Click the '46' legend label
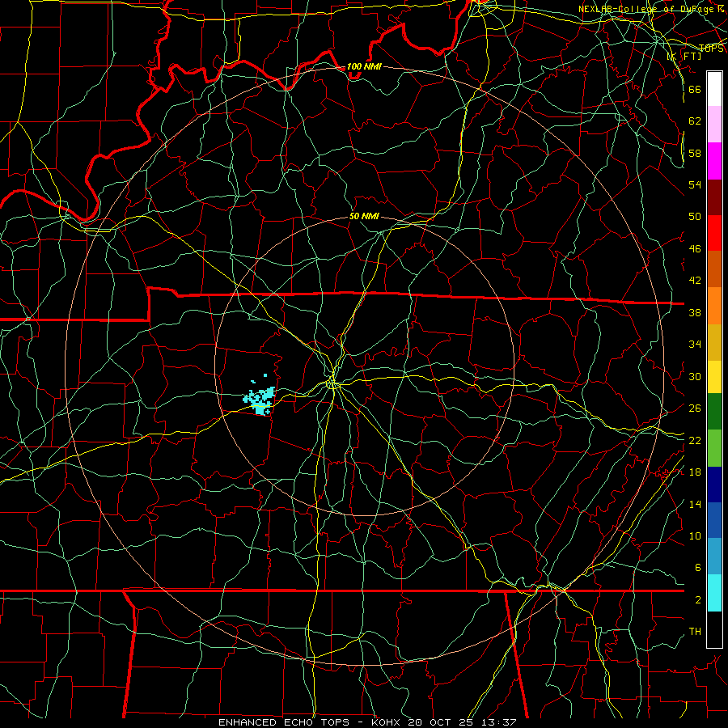 coord(695,248)
